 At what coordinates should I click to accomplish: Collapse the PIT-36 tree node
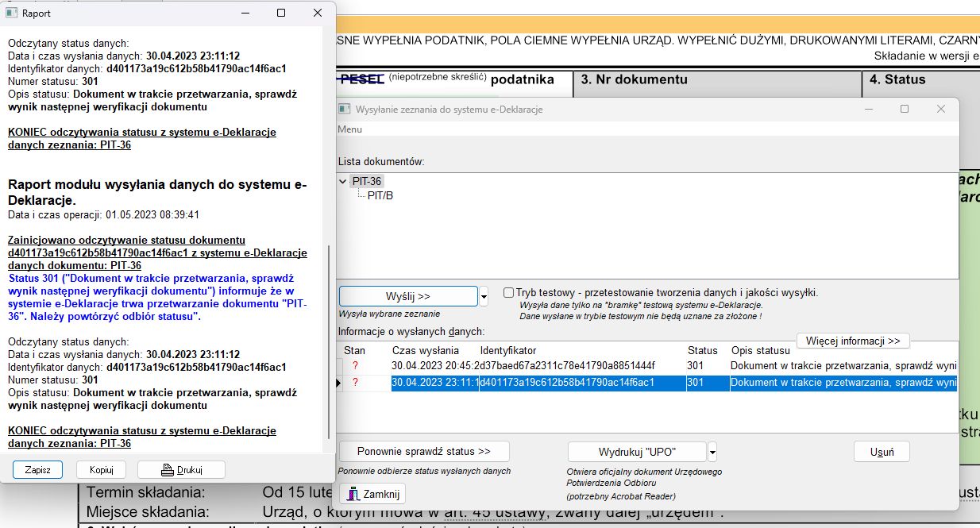(x=343, y=182)
